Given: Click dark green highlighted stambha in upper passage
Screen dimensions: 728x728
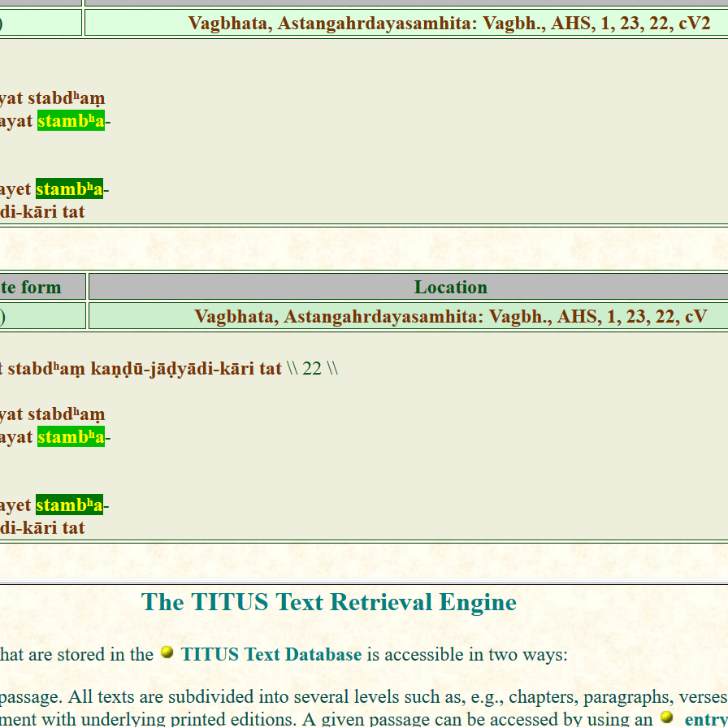Looking at the screenshot, I should pos(69,189).
